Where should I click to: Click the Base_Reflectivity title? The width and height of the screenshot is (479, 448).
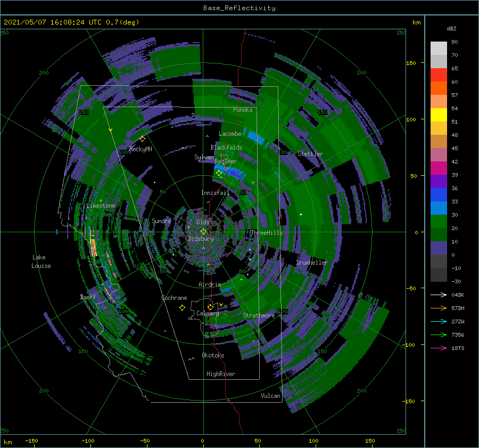[240, 8]
